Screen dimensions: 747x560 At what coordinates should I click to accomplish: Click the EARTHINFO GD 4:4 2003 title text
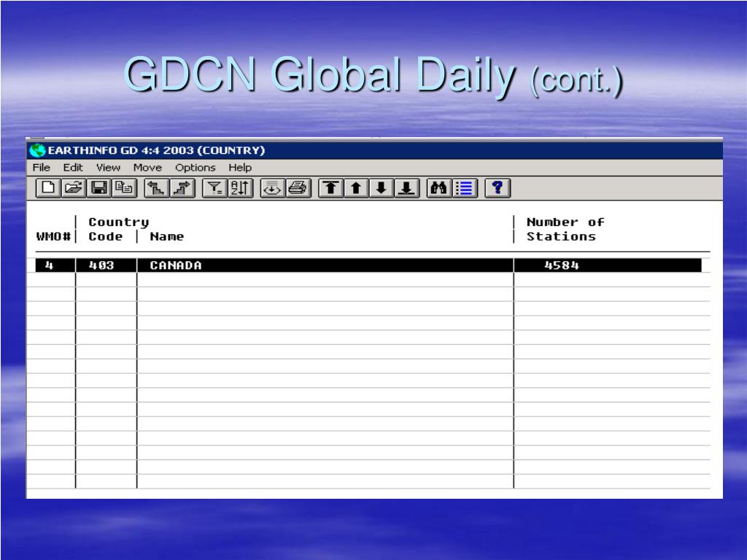coord(156,150)
